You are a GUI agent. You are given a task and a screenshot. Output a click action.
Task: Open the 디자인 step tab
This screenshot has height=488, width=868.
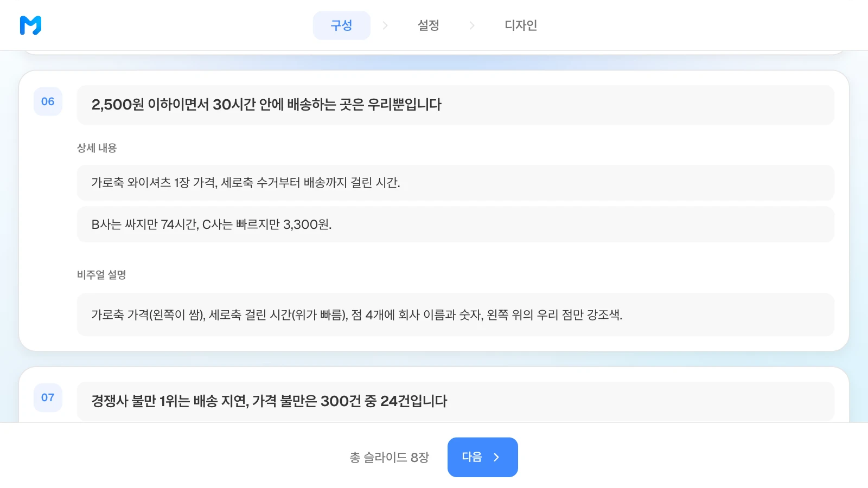521,25
